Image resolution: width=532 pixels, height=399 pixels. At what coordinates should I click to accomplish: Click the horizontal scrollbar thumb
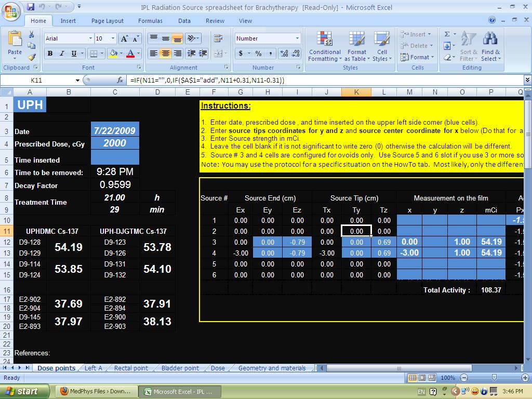399,368
